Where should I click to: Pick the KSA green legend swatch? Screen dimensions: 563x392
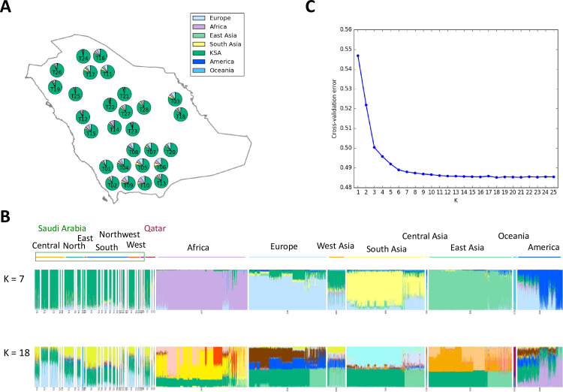click(199, 53)
